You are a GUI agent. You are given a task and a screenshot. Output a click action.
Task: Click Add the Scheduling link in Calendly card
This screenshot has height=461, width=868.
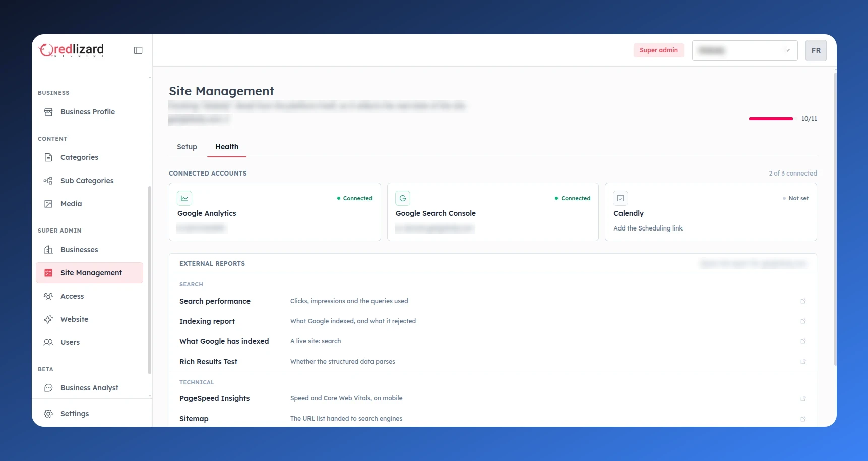[648, 228]
